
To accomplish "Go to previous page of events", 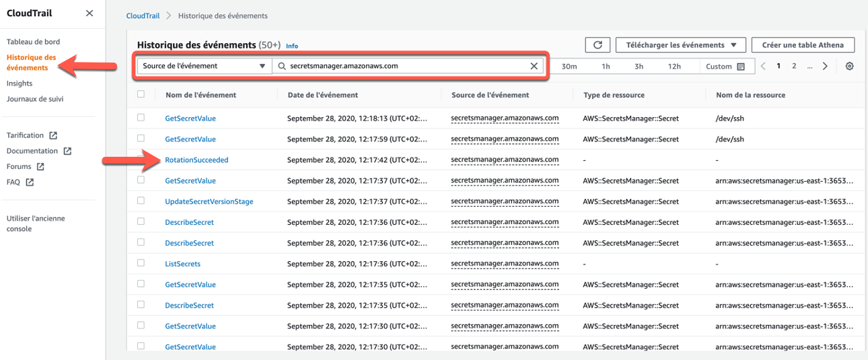I will pos(764,66).
